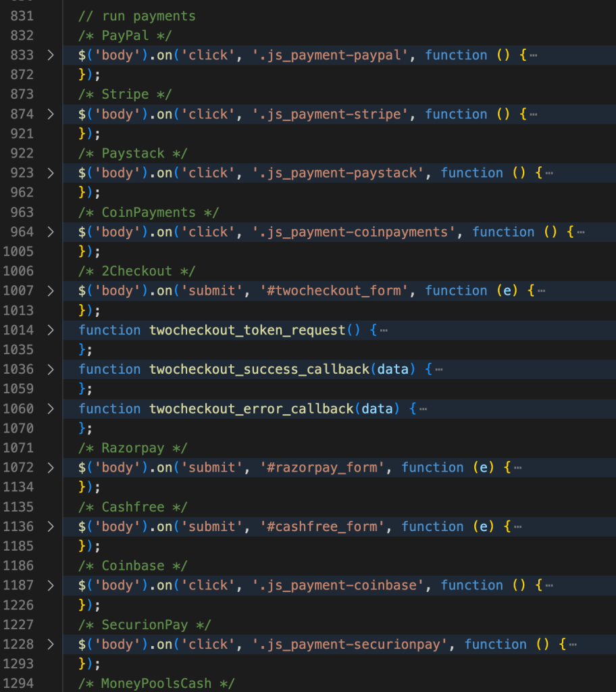Click the '/* 2Checkout */' comment
The image size is (616, 692).
[x=137, y=272]
